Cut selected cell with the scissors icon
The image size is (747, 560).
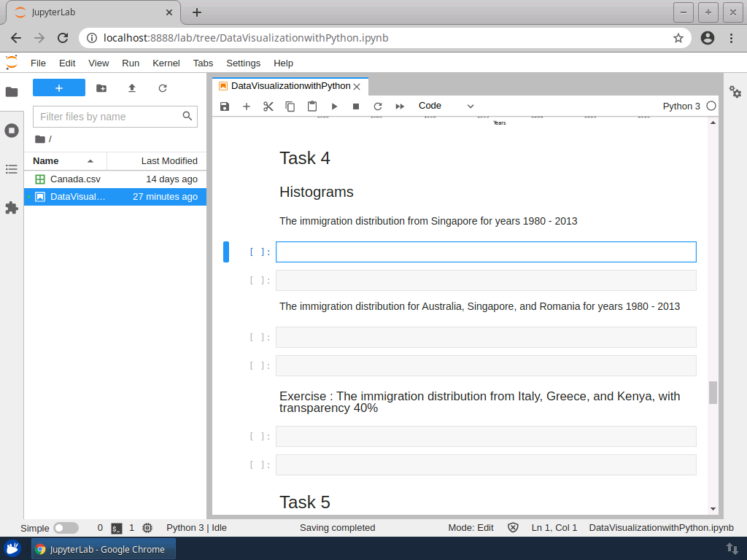(x=268, y=106)
